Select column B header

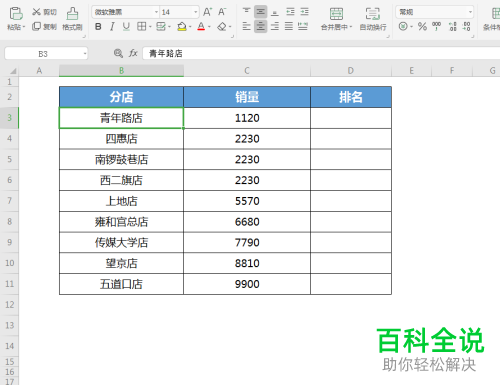[x=121, y=71]
